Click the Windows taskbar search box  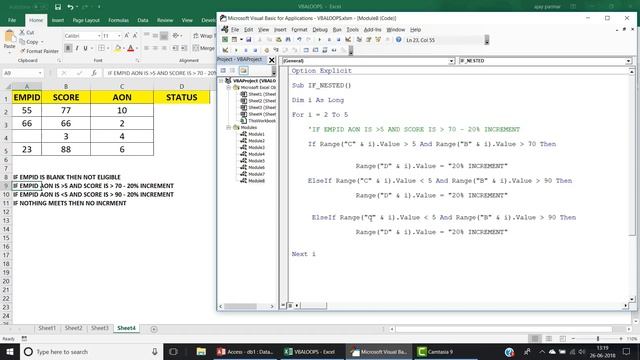91,351
